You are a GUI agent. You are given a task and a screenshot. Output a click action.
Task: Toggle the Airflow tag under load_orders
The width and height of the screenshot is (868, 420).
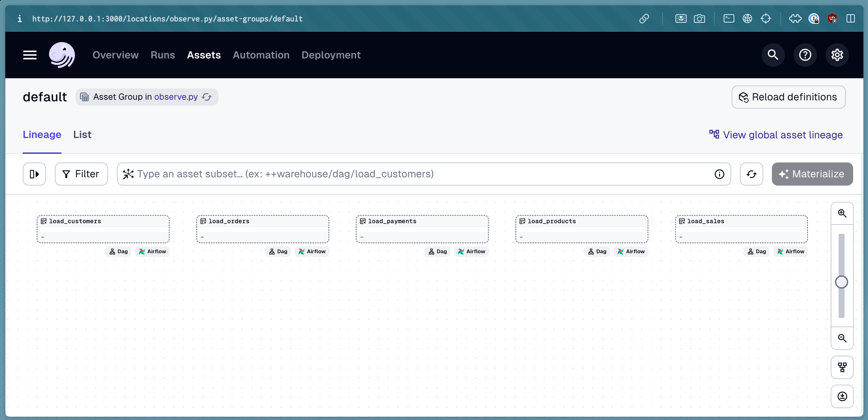pos(312,251)
